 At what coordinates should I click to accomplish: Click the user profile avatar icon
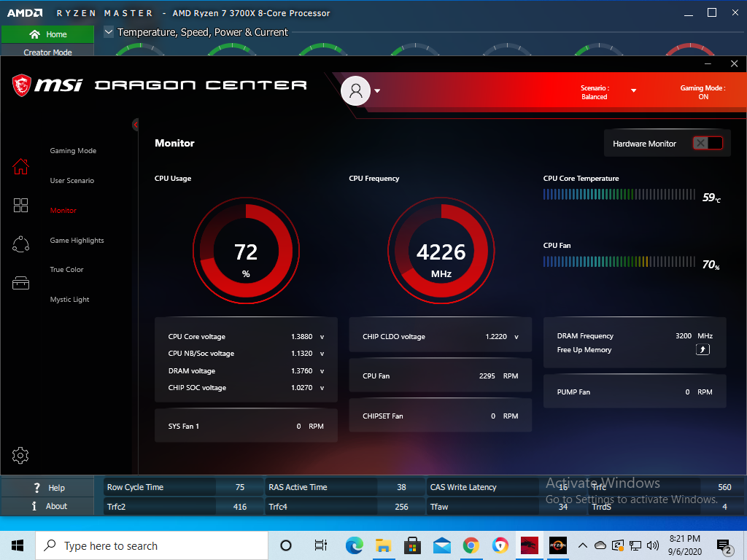[355, 90]
